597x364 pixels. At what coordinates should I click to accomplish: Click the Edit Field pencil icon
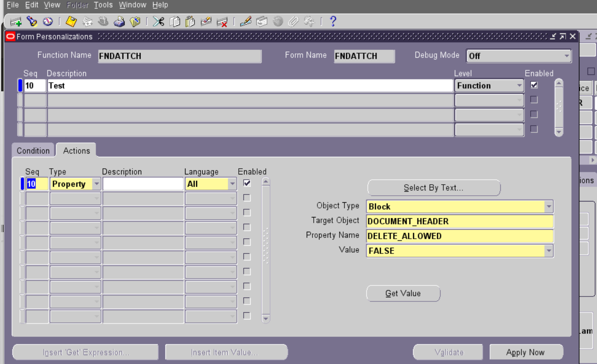(x=246, y=21)
